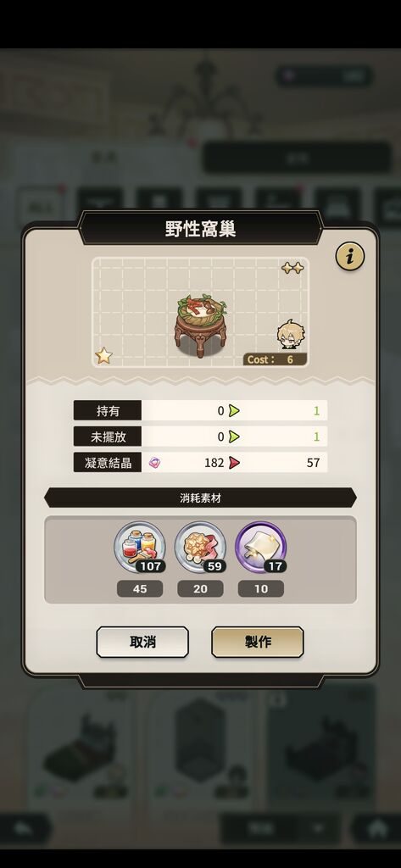Viewport: 401px width, 868px height.
Task: Tap the pink 凝意結晶 crystal icon
Action: (x=154, y=462)
